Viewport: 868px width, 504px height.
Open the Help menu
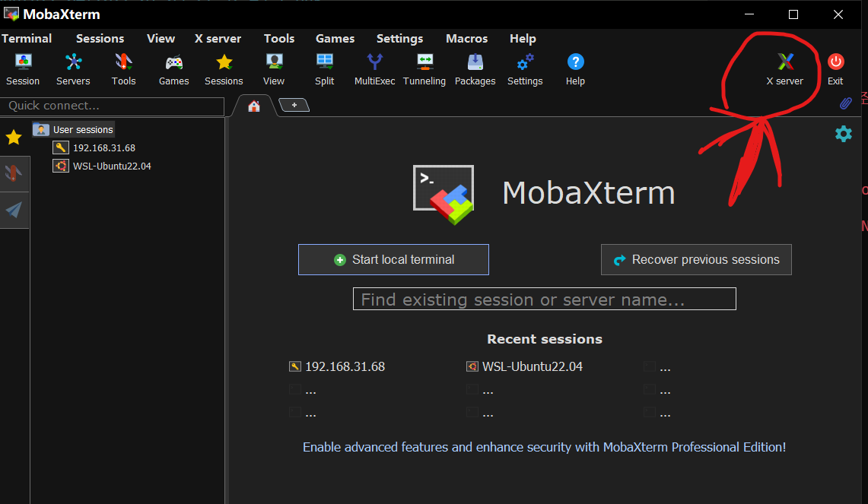click(x=523, y=38)
